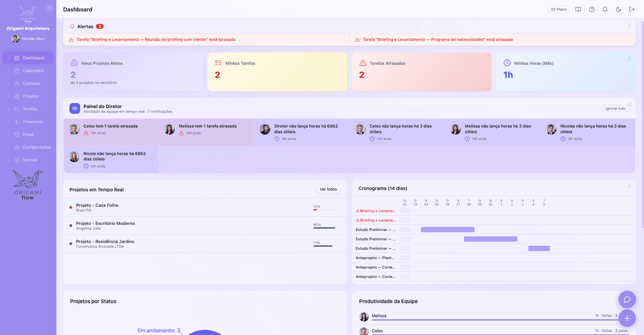
Task: Click the Alertas bell icon
Action: coord(72,26)
